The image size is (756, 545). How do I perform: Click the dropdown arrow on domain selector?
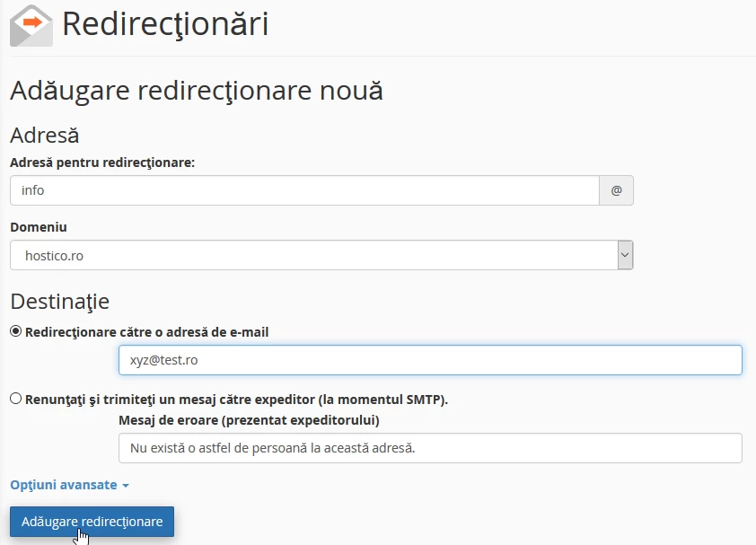(624, 255)
